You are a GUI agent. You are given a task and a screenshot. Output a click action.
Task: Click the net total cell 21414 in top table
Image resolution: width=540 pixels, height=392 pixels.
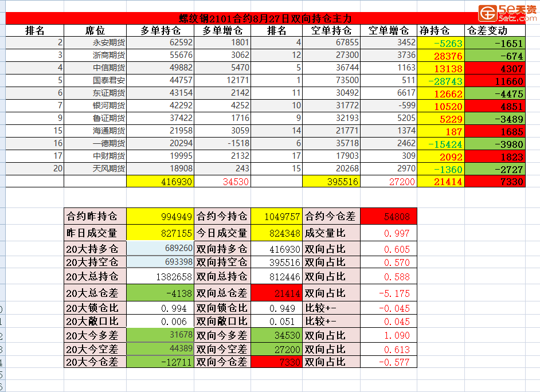click(x=441, y=181)
